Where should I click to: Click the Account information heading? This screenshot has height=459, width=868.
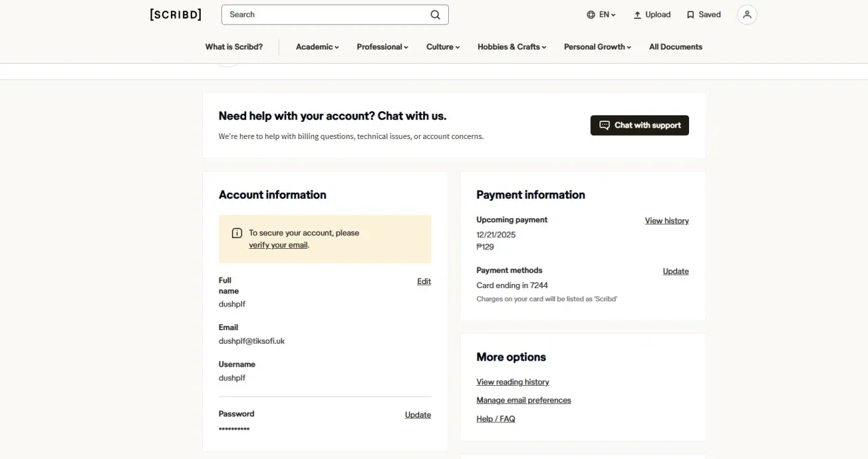[x=272, y=195]
